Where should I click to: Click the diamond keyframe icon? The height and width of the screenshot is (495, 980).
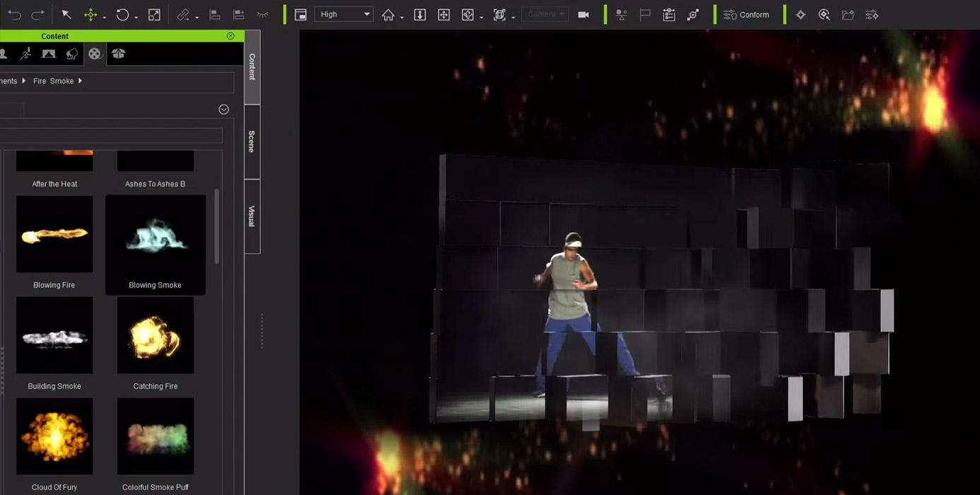(x=800, y=14)
